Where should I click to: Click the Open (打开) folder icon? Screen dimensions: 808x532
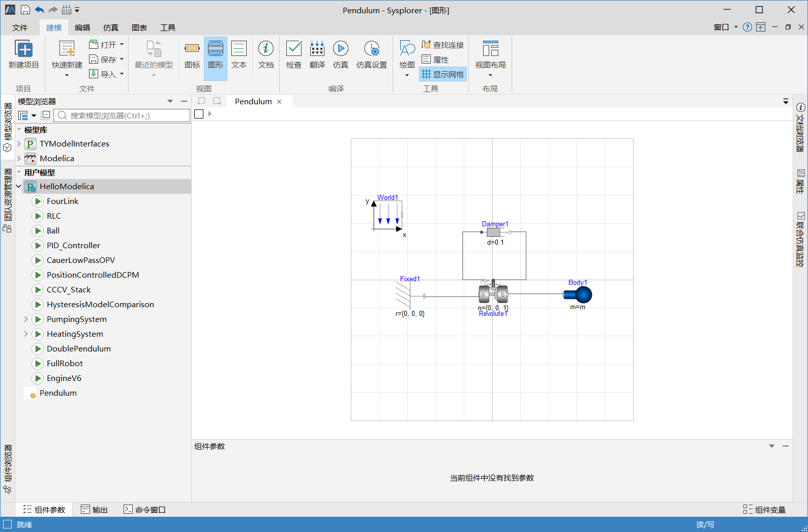(x=94, y=44)
